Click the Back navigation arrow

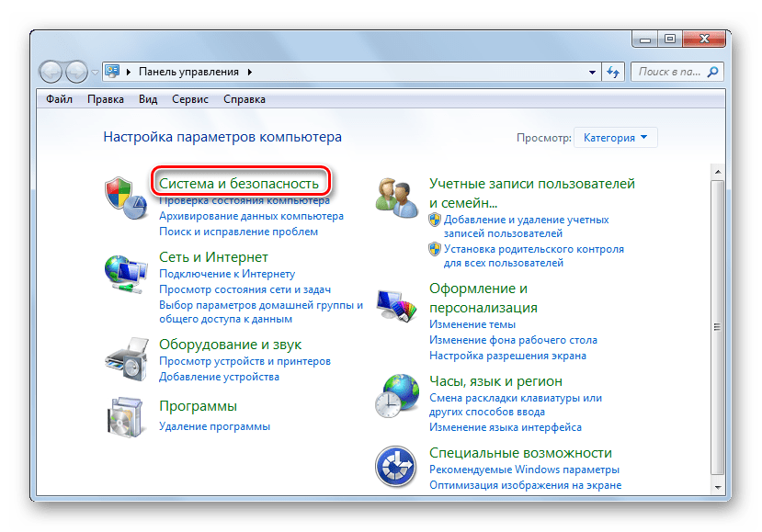[x=51, y=73]
